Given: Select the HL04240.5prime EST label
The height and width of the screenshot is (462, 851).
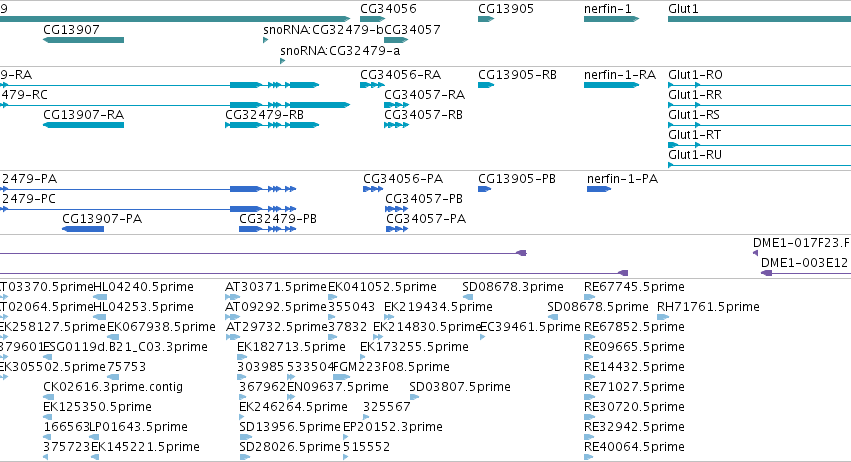Looking at the screenshot, I should pyautogui.click(x=143, y=287).
